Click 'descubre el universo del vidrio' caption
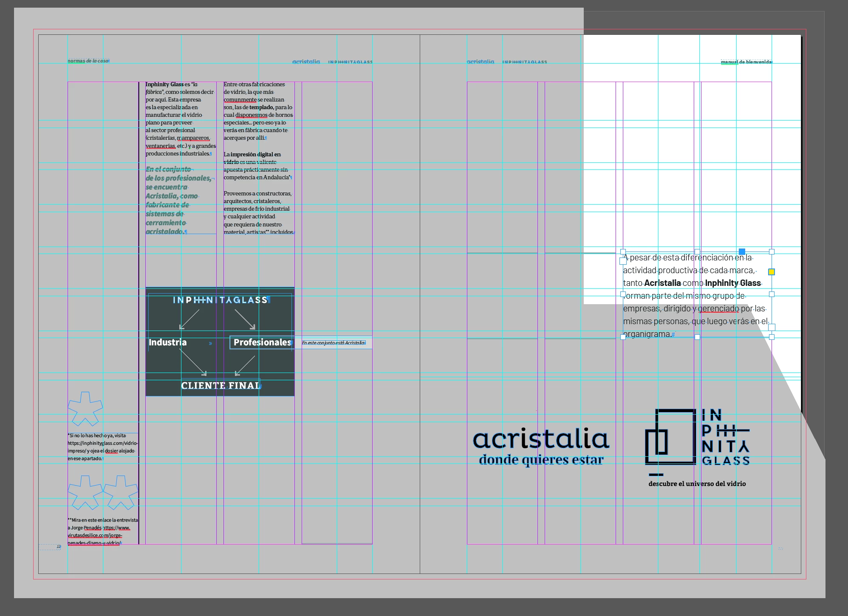The image size is (848, 616). point(697,484)
